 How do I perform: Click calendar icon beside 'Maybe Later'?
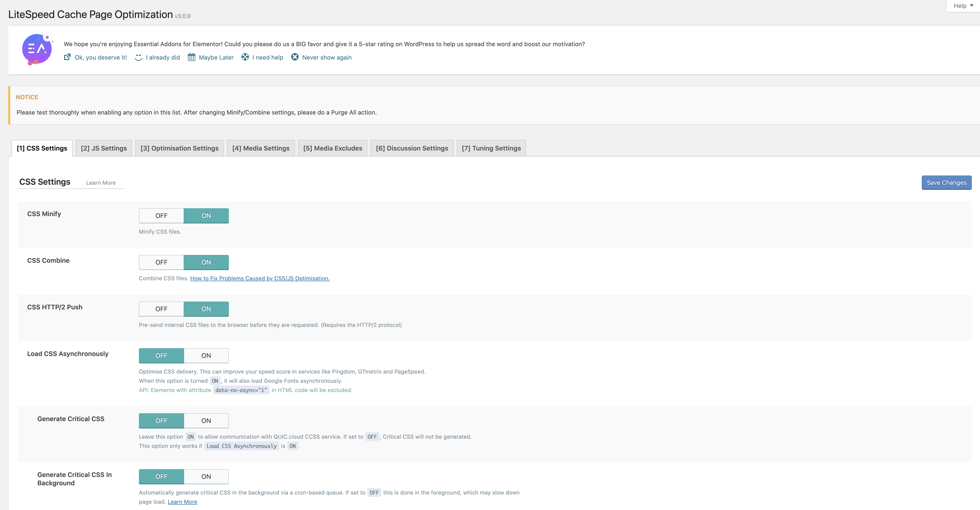191,57
